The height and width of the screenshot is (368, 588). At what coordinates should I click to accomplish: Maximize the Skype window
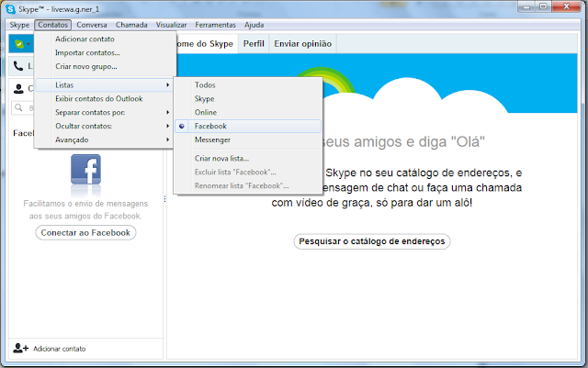tap(543, 7)
